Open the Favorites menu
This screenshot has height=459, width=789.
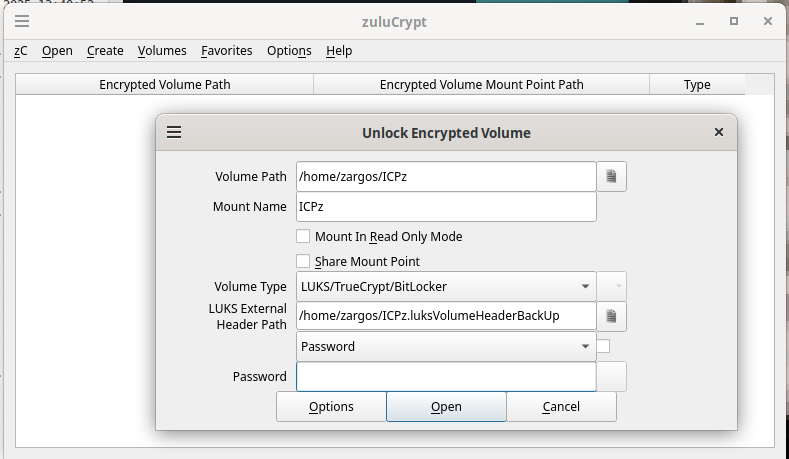226,51
